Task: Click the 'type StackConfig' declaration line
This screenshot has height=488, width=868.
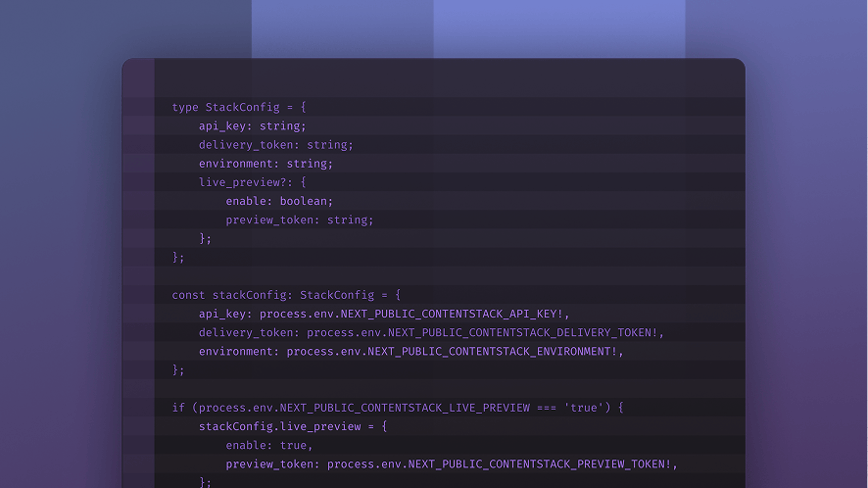Action: (x=239, y=107)
